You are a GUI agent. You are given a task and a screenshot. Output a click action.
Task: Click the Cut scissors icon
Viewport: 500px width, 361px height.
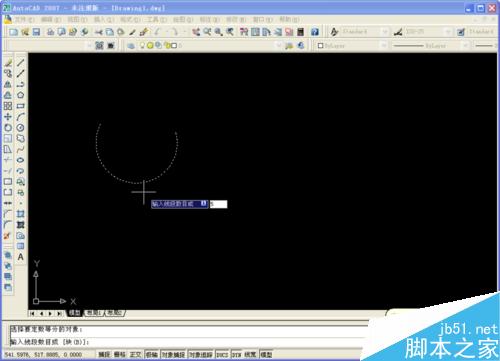pos(99,32)
